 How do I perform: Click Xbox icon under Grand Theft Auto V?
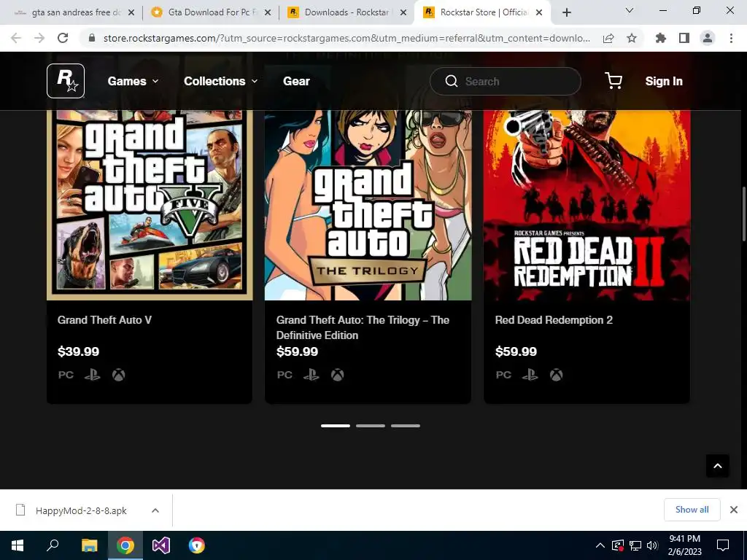[119, 375]
